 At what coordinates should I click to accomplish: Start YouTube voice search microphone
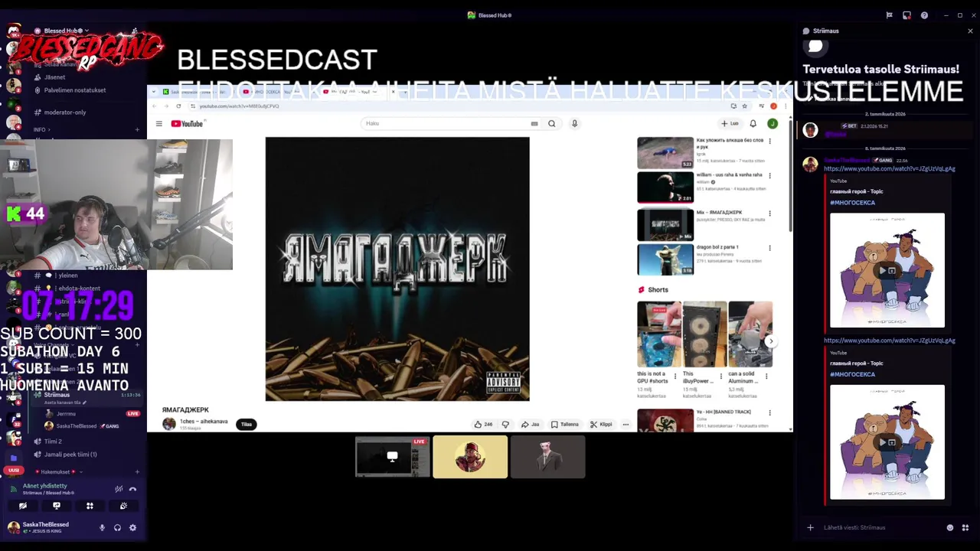574,123
